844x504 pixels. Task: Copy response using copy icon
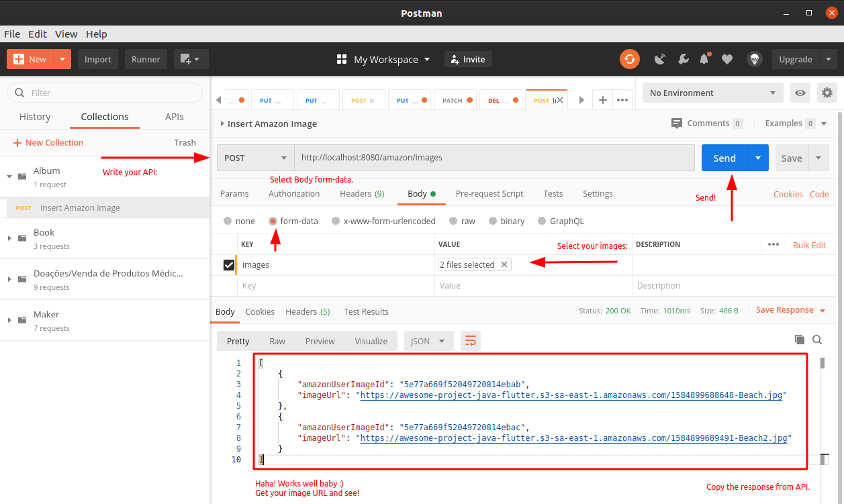pyautogui.click(x=799, y=340)
